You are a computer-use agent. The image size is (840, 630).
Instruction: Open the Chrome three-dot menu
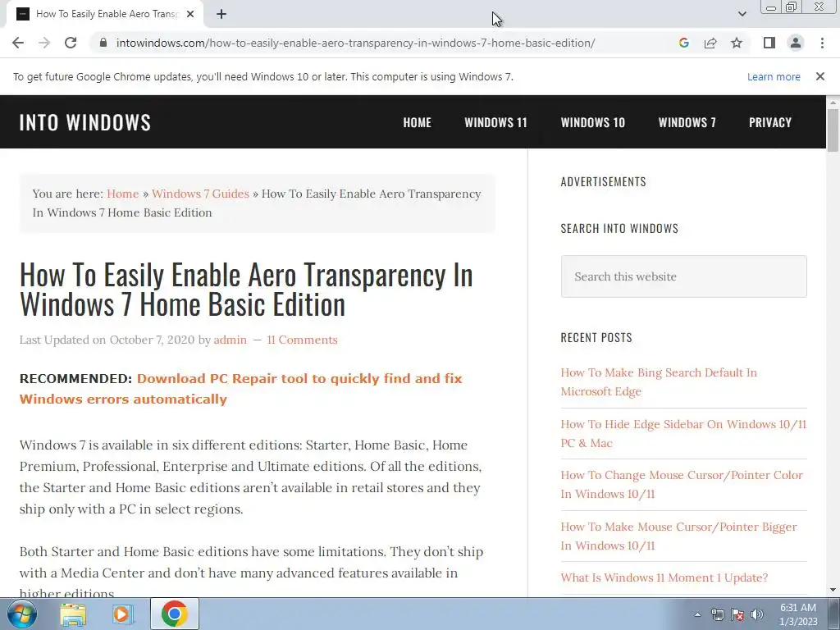point(822,43)
